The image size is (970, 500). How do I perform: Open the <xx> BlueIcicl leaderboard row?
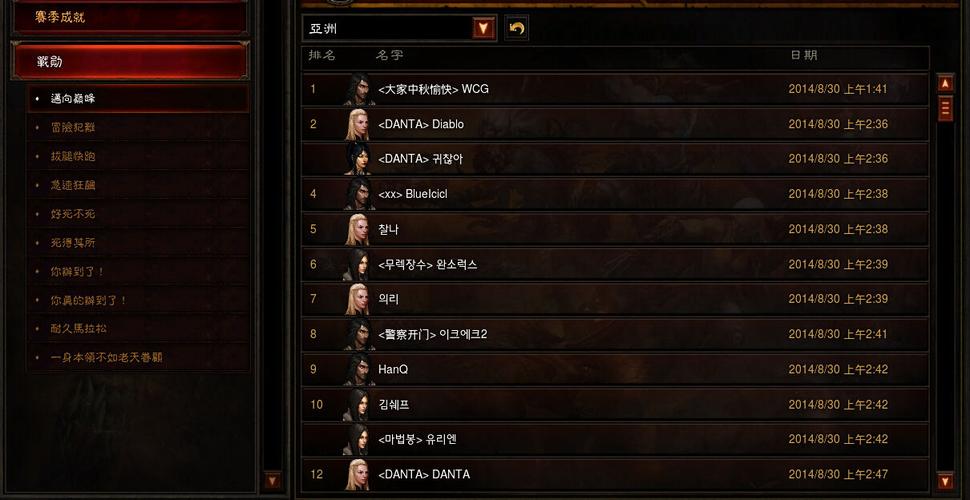[616, 194]
